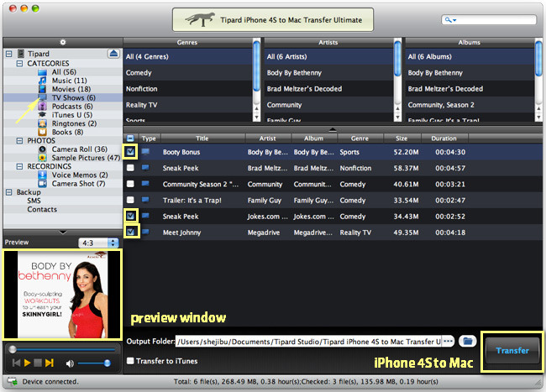
Task: Click the type icon of Trailer: It's a Trap! row
Action: (x=145, y=200)
